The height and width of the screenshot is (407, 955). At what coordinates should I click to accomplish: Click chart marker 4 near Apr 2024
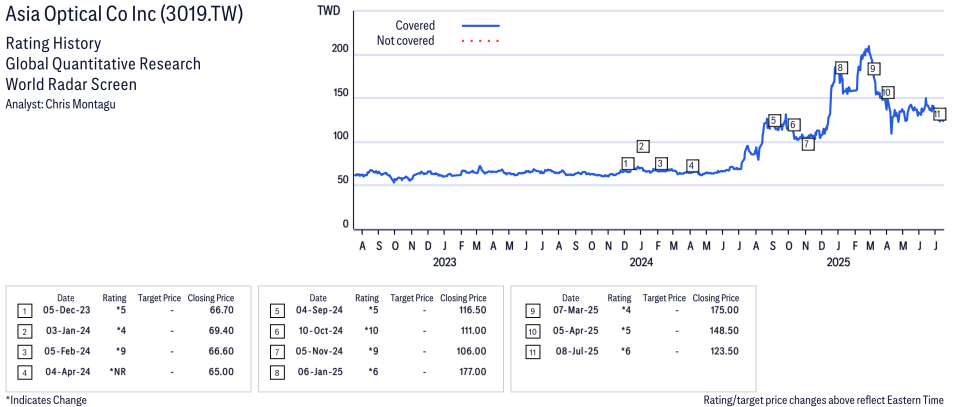(x=692, y=166)
